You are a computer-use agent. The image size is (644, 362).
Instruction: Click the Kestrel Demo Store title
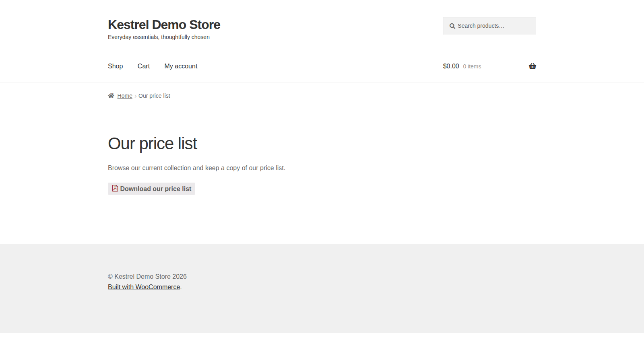point(164,25)
